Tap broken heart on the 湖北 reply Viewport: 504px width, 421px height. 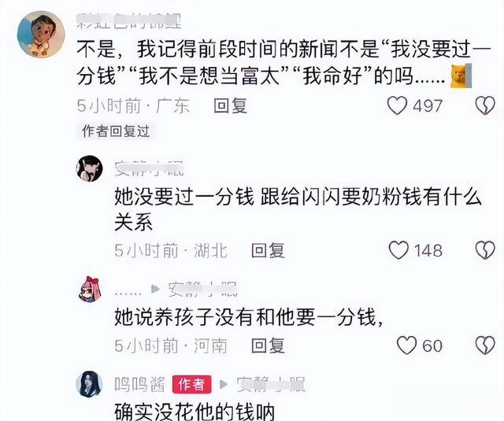485,250
